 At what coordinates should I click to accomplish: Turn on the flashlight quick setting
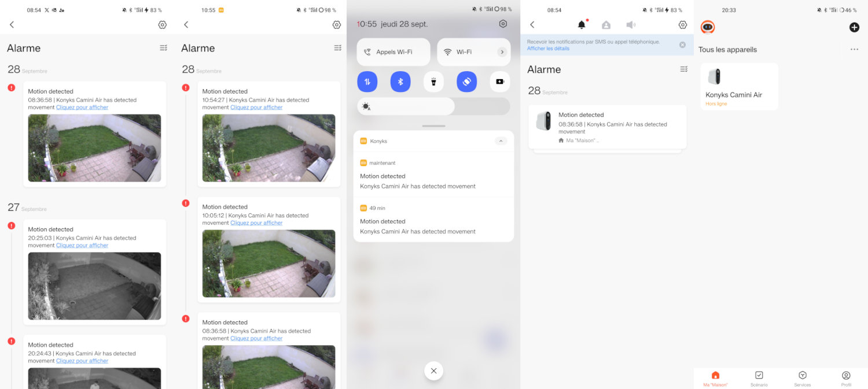(x=433, y=81)
